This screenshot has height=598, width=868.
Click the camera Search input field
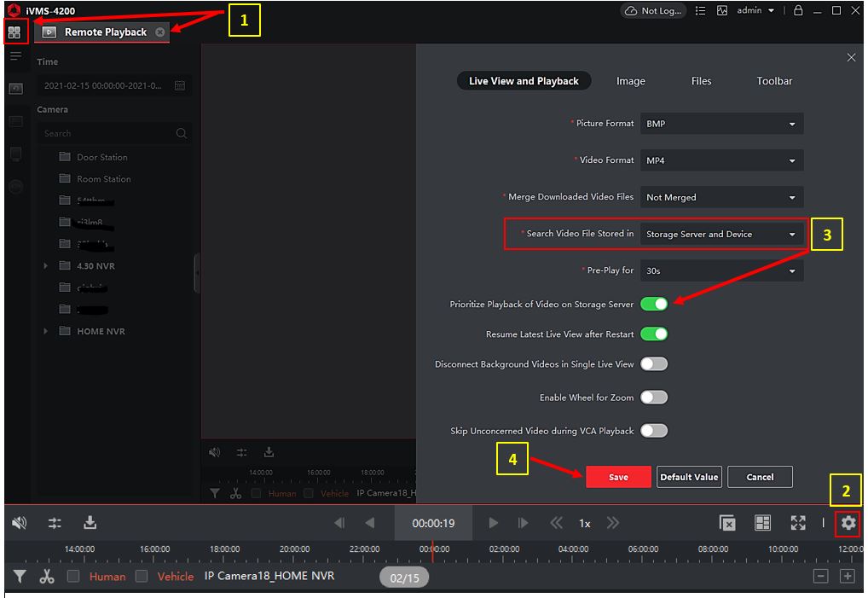(x=107, y=133)
